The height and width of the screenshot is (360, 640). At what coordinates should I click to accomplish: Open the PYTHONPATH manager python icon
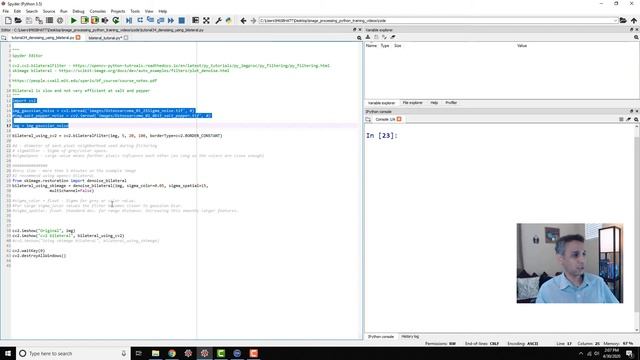click(x=229, y=20)
